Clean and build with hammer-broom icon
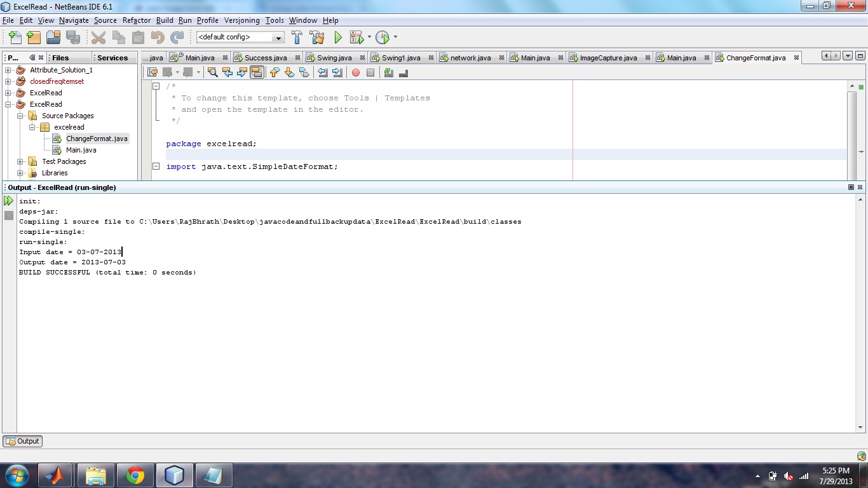The height and width of the screenshot is (488, 868). [317, 37]
